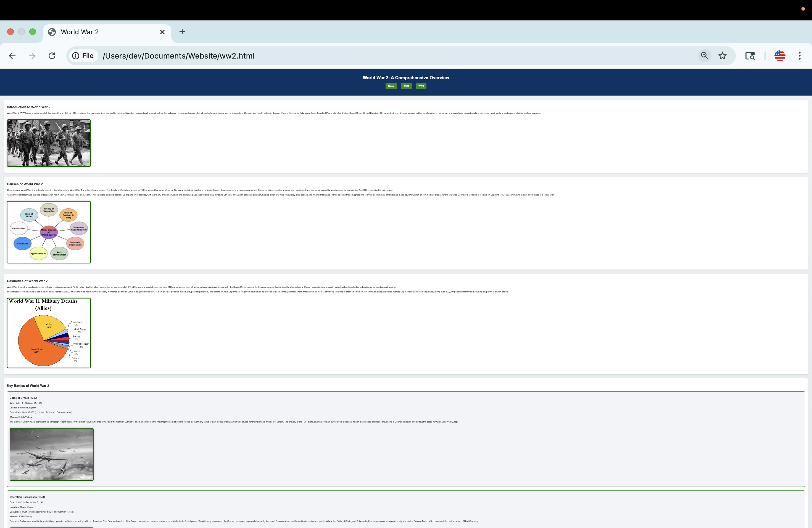
Task: Open the three-dot browser menu
Action: click(x=800, y=56)
